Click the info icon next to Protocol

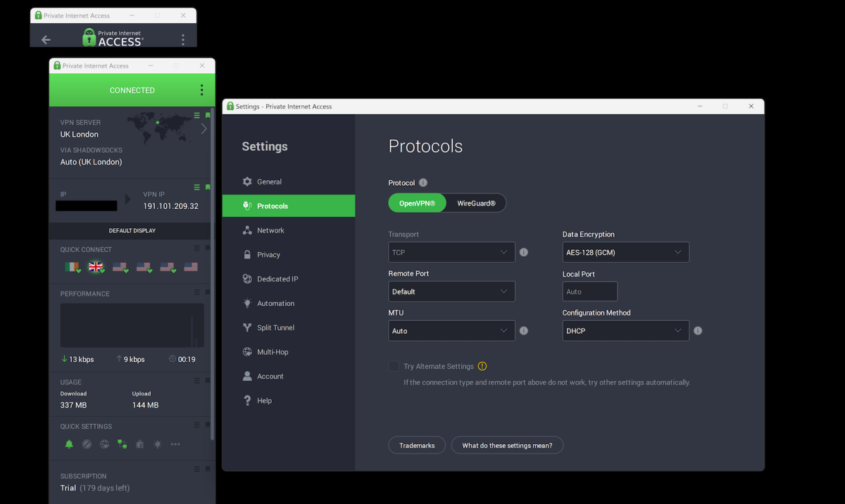click(x=423, y=183)
